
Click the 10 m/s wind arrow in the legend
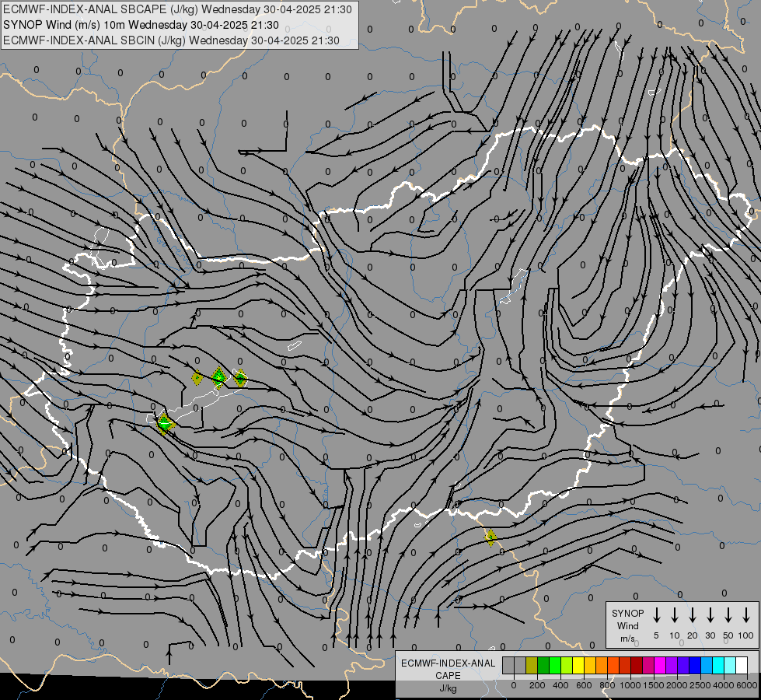coord(674,615)
